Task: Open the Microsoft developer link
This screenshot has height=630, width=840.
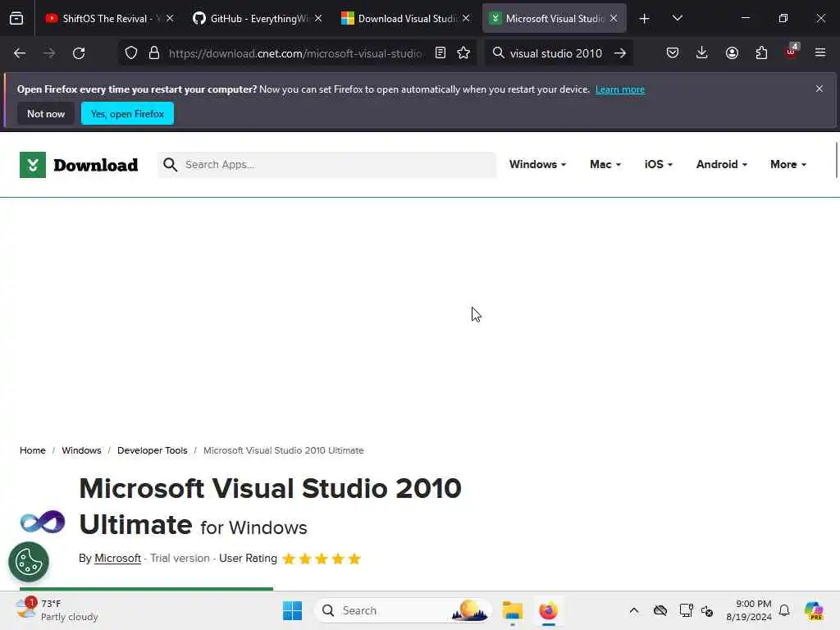Action: [117, 558]
